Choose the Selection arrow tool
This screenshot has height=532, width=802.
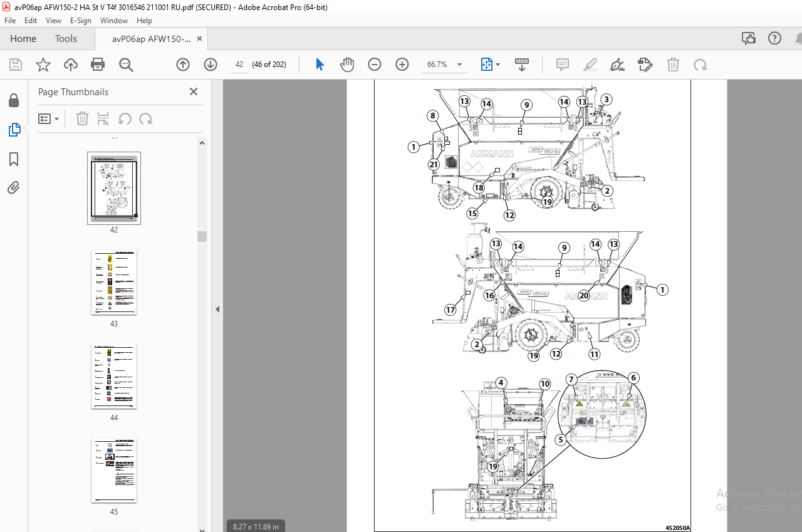pyautogui.click(x=320, y=65)
